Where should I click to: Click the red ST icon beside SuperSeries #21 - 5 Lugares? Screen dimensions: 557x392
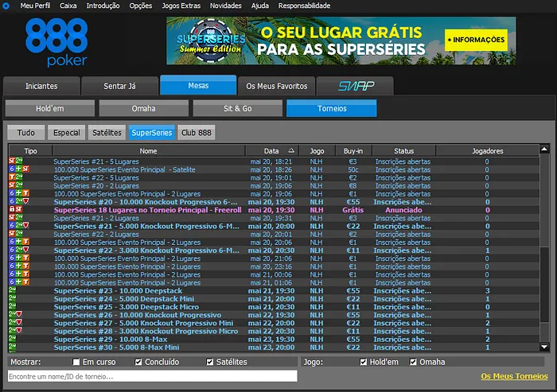[x=12, y=161]
